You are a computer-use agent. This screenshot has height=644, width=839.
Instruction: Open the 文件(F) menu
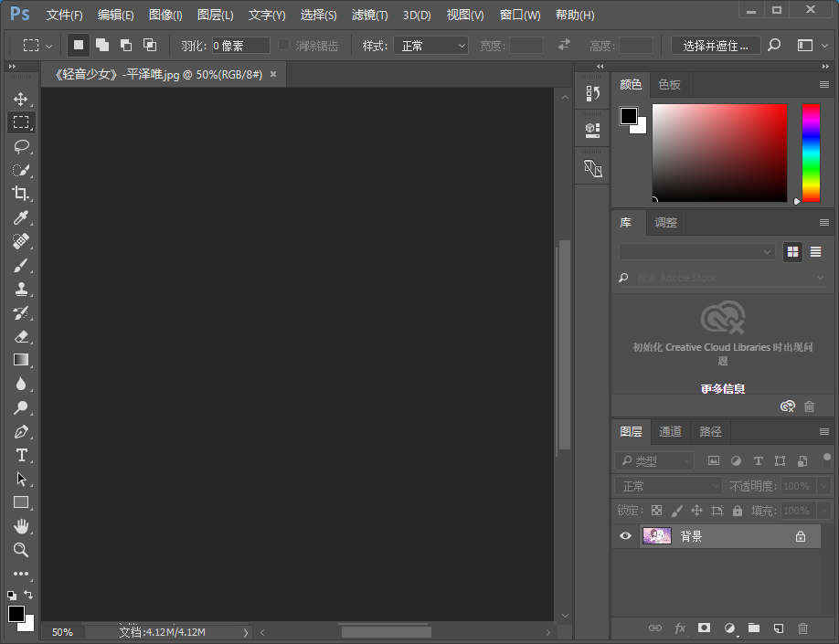64,15
